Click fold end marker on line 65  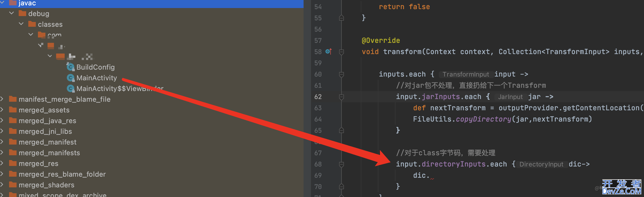[341, 130]
